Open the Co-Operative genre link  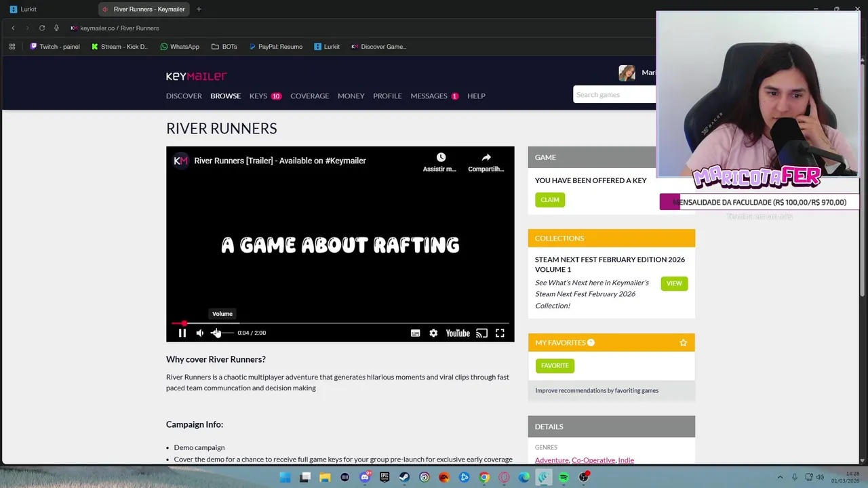[593, 460]
